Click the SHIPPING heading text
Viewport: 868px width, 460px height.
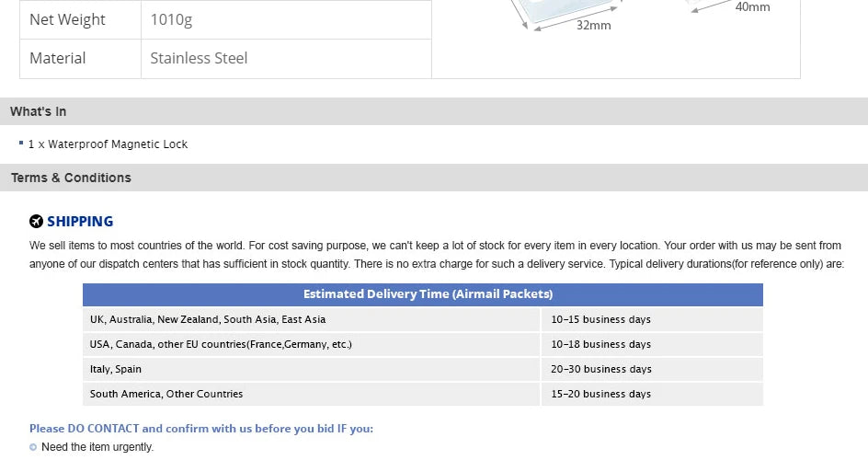[80, 222]
